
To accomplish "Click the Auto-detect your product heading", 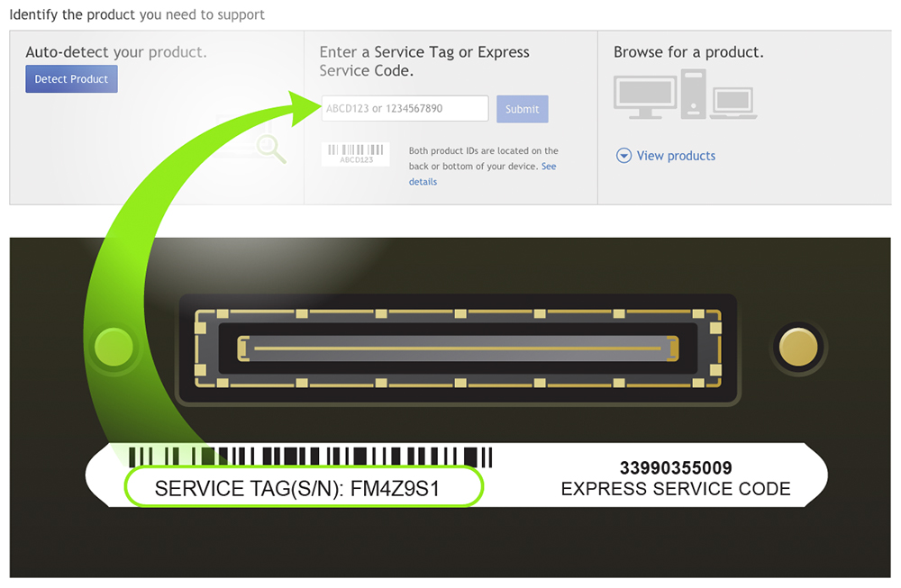I will tap(116, 52).
